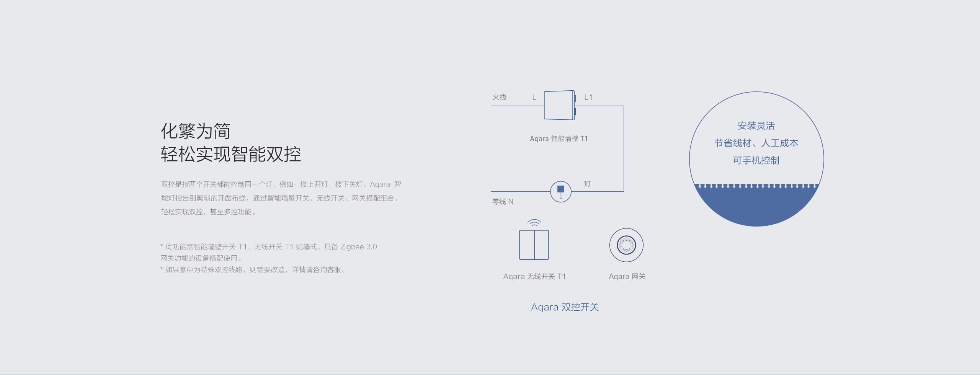Click the L input terminal label
This screenshot has height=375, width=980.
[x=534, y=98]
